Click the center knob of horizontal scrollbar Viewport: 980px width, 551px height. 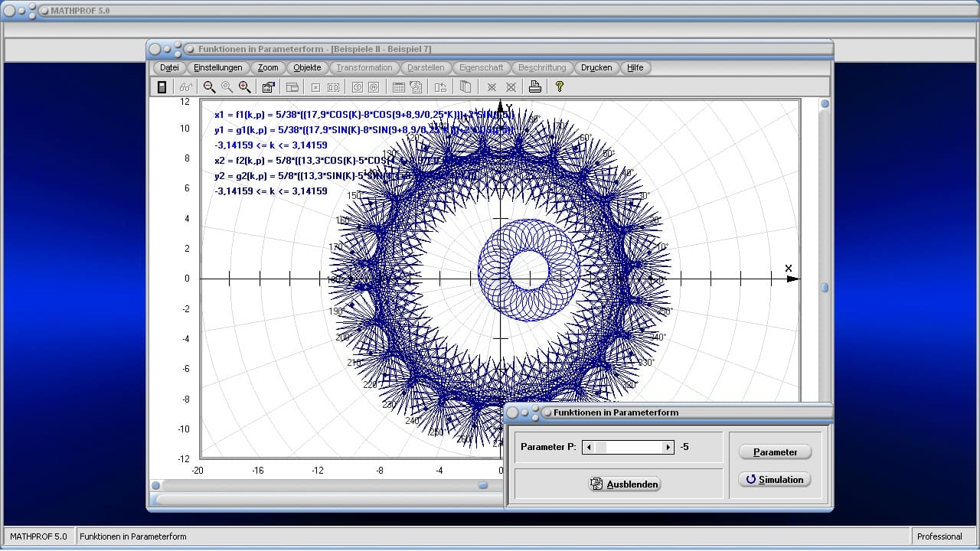[x=483, y=485]
